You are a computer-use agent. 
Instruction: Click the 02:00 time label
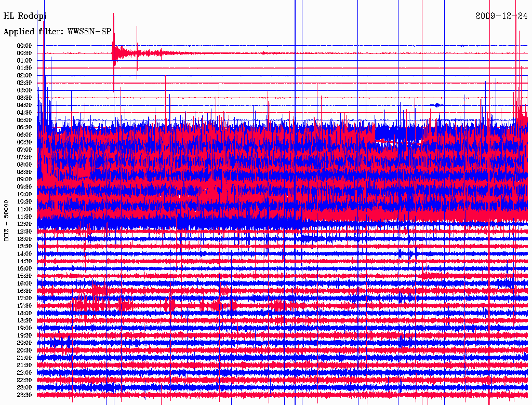tap(24, 75)
